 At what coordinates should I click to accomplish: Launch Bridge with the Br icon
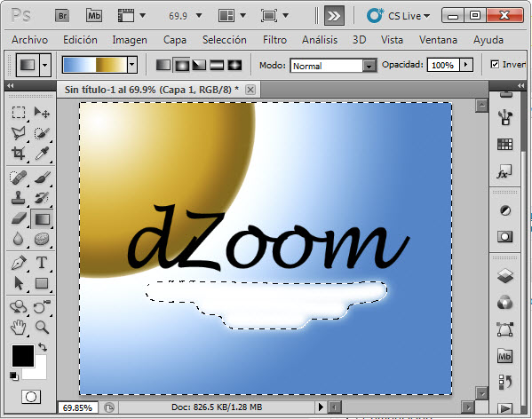62,16
